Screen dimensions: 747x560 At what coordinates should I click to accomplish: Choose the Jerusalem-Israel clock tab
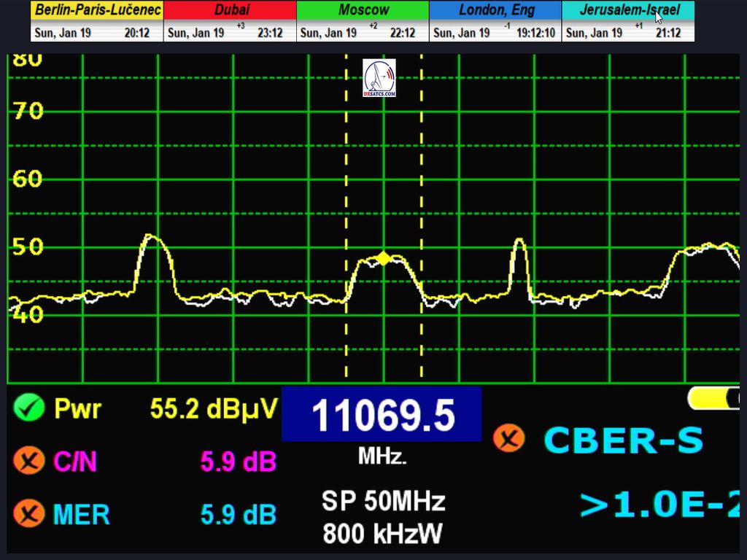coord(628,11)
